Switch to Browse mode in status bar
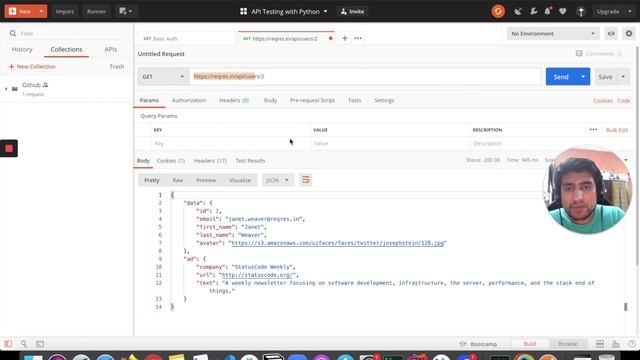This screenshot has height=360, width=640. (567, 344)
